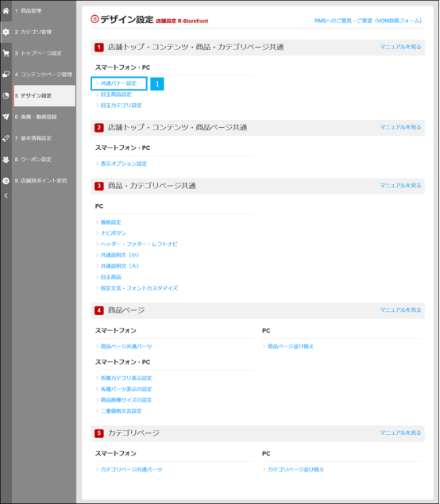The image size is (440, 504).
Task: Open the 目玉カテゴリ設定 link
Action: coord(122,105)
